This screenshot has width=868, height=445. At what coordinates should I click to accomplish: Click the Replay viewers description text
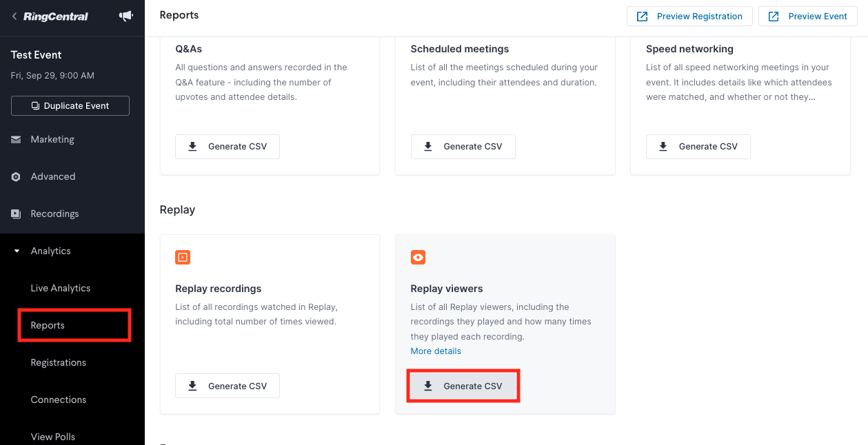pos(501,322)
